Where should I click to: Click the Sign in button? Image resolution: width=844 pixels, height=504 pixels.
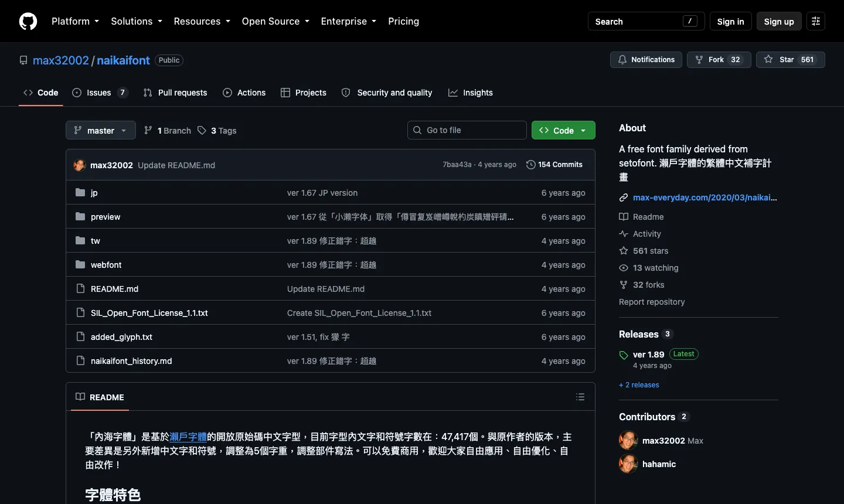pos(730,21)
